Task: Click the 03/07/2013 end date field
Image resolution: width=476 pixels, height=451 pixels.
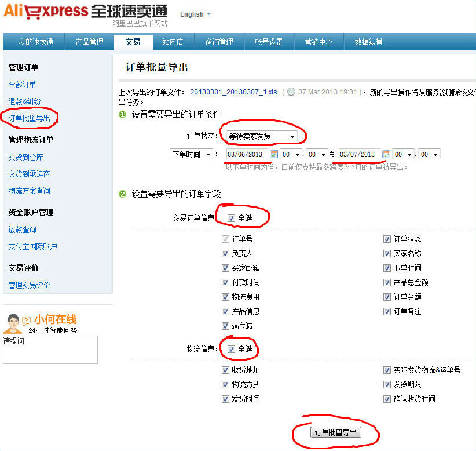Action: [x=359, y=154]
